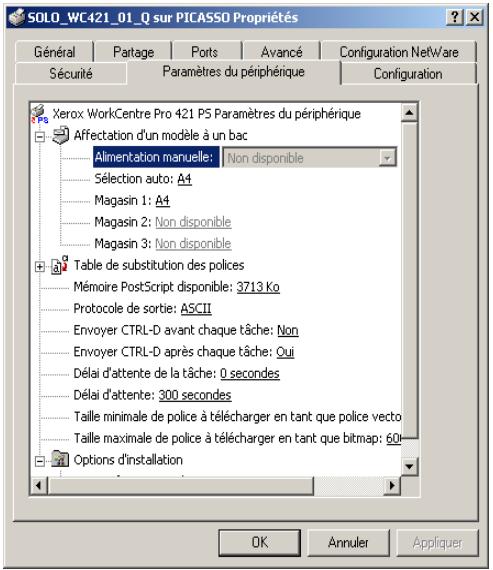The height and width of the screenshot is (570, 493).
Task: Click Non disponible value for Magasin 2
Action: (193, 222)
